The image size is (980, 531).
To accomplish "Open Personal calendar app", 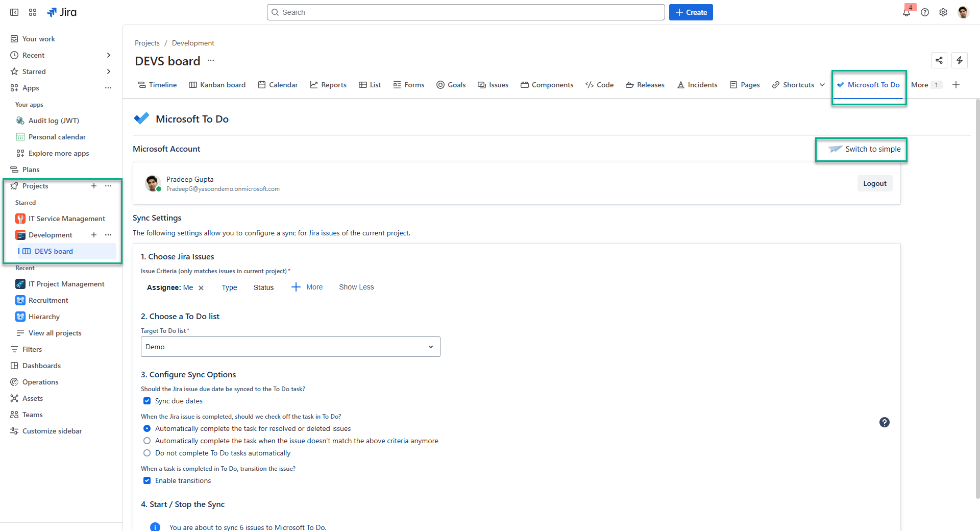I will 57,137.
